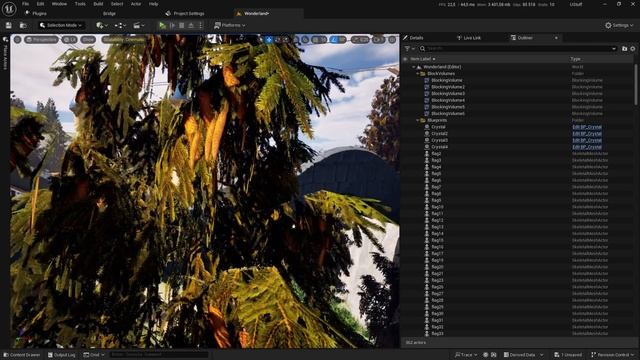Open the Select menu
Screen dimensions: 640x360
[117, 4]
